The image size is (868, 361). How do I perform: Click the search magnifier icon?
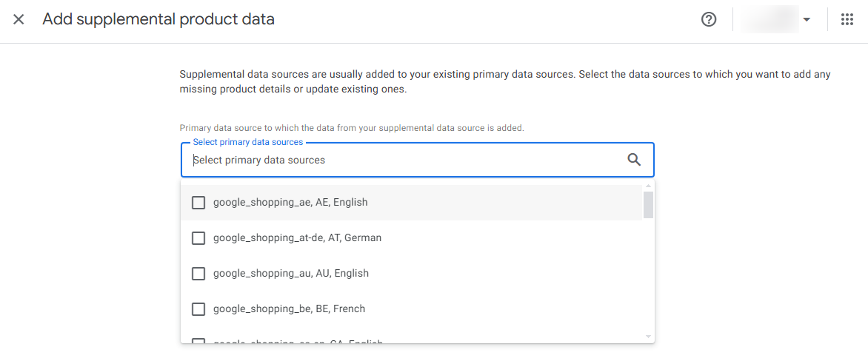pyautogui.click(x=634, y=160)
